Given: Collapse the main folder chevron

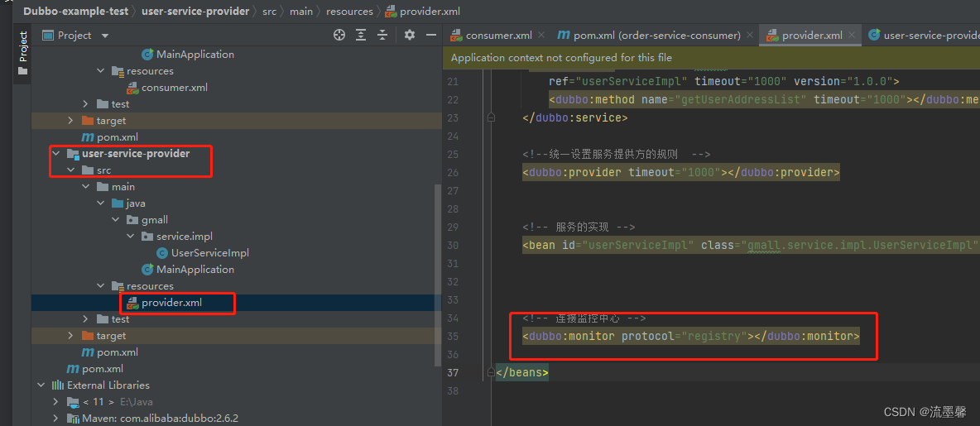Looking at the screenshot, I should [x=85, y=187].
